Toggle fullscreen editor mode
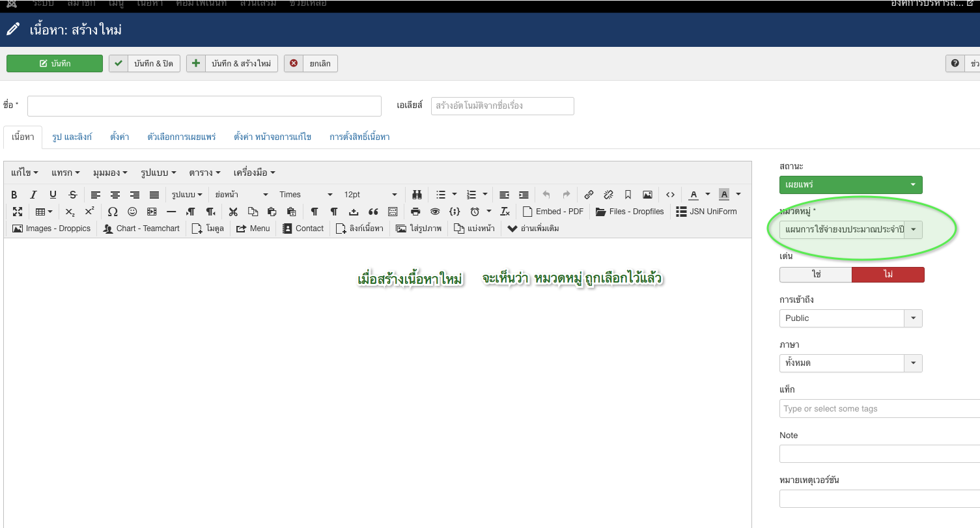980x528 pixels. 18,212
